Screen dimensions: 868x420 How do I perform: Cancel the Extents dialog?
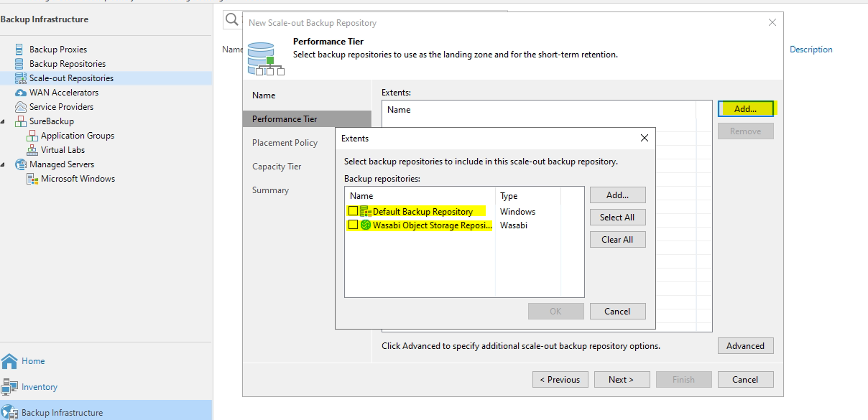(618, 312)
